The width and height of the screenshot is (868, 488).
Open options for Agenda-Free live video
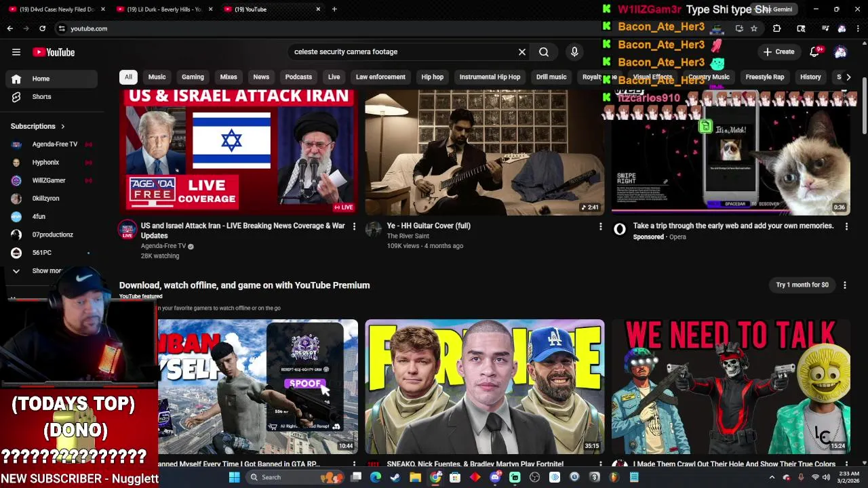(354, 226)
